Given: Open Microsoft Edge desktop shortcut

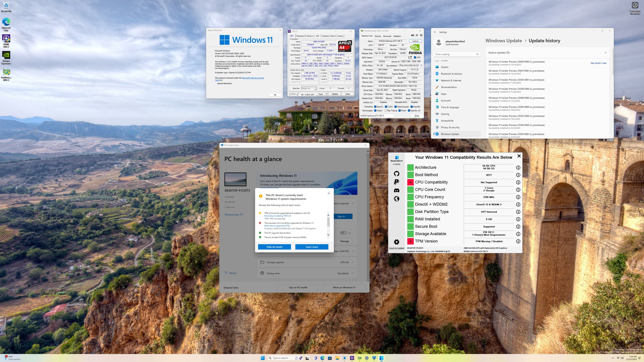Looking at the screenshot, I should (x=6, y=24).
